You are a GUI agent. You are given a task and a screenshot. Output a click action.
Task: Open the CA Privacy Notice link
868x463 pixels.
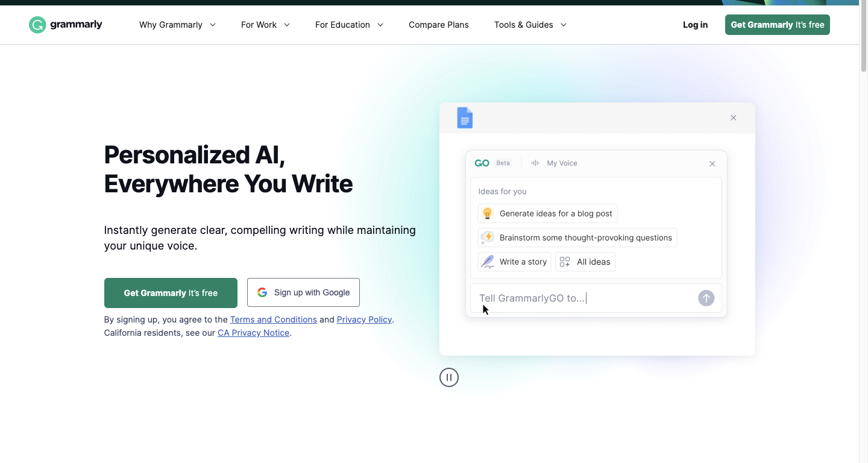pyautogui.click(x=253, y=333)
